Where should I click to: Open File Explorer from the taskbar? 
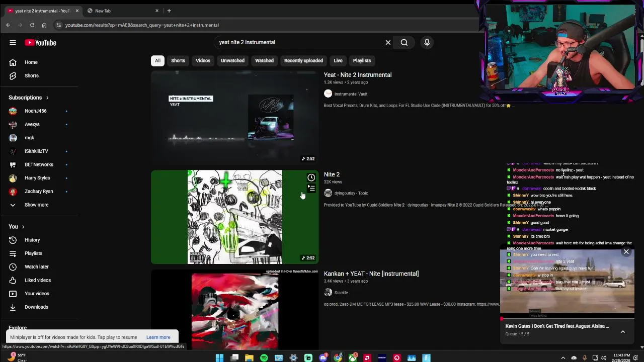coord(249,358)
